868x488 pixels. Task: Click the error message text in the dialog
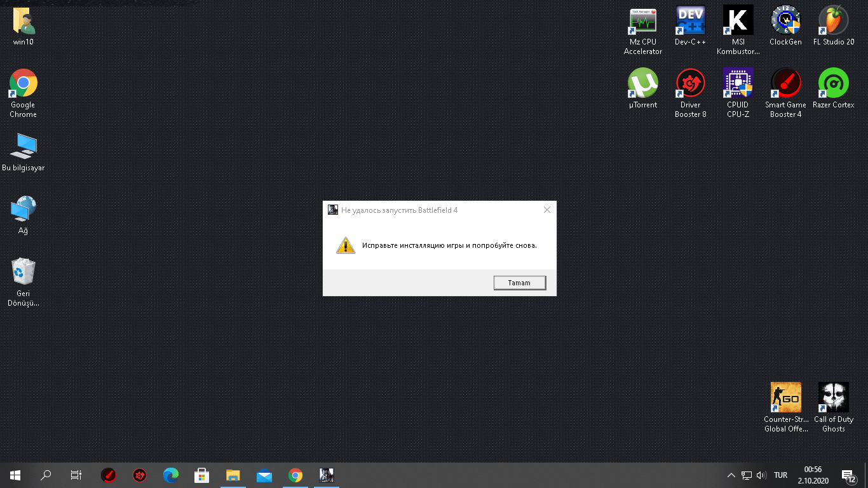coord(449,245)
